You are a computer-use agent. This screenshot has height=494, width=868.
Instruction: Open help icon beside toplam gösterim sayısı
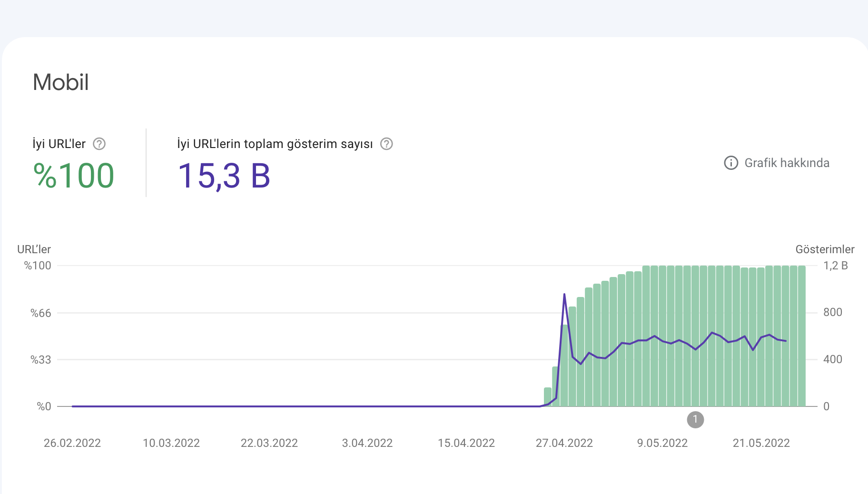386,144
